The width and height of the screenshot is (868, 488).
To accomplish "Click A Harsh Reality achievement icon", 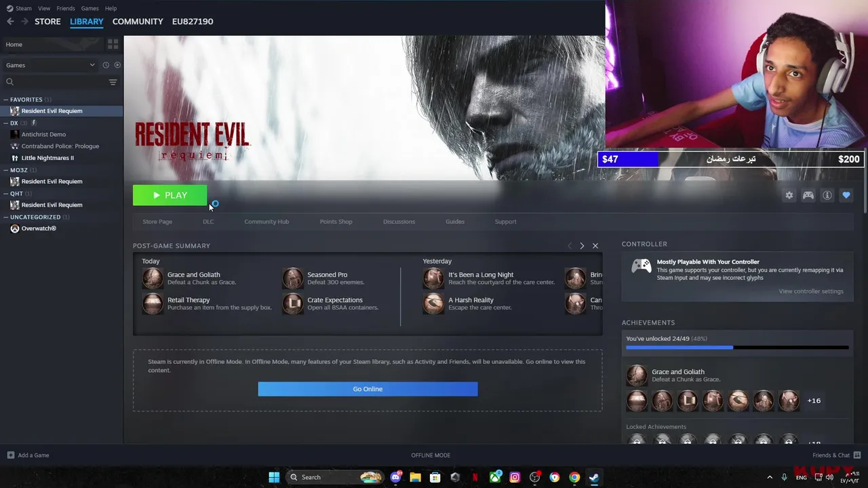I will [433, 303].
